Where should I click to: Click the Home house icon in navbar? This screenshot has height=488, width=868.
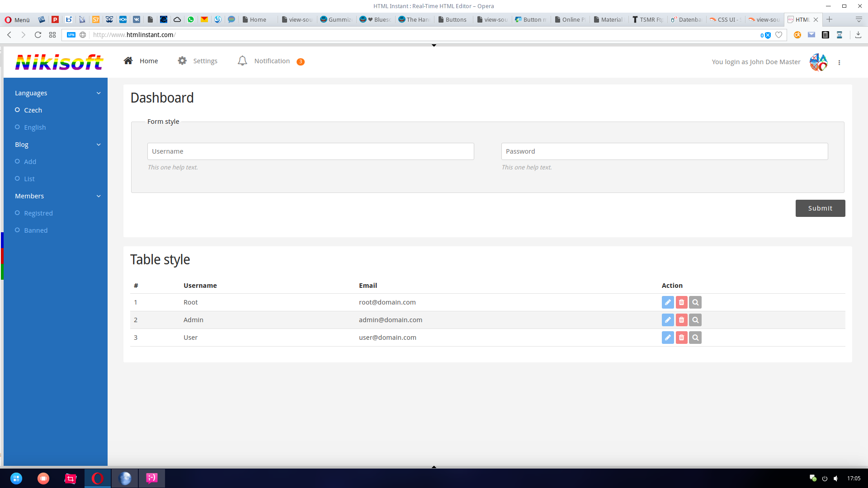(128, 61)
